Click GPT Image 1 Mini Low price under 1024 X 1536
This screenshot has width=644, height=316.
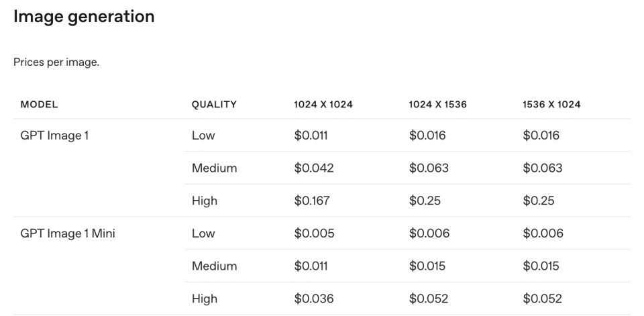(429, 233)
